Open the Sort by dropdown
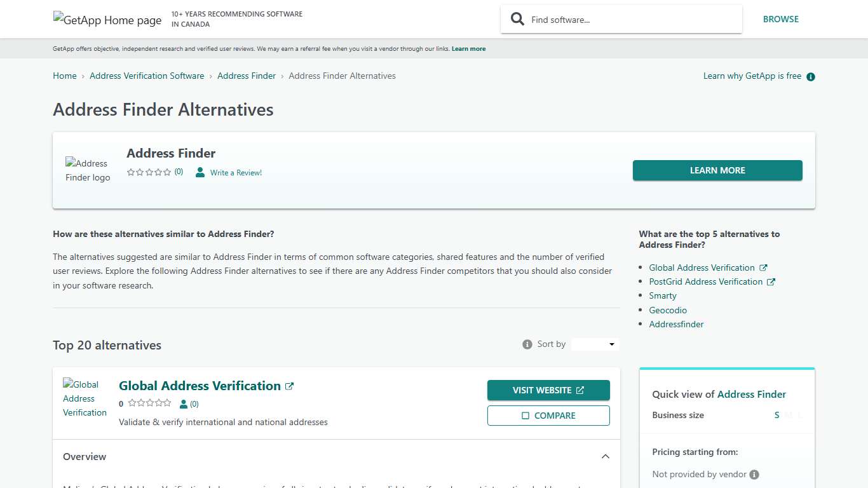The image size is (868, 488). [x=594, y=344]
